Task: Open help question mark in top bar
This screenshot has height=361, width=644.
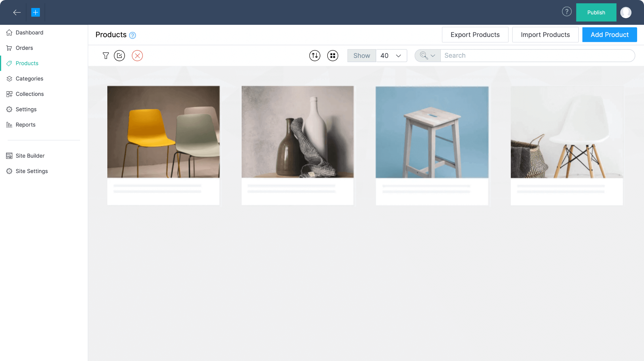Action: (567, 12)
